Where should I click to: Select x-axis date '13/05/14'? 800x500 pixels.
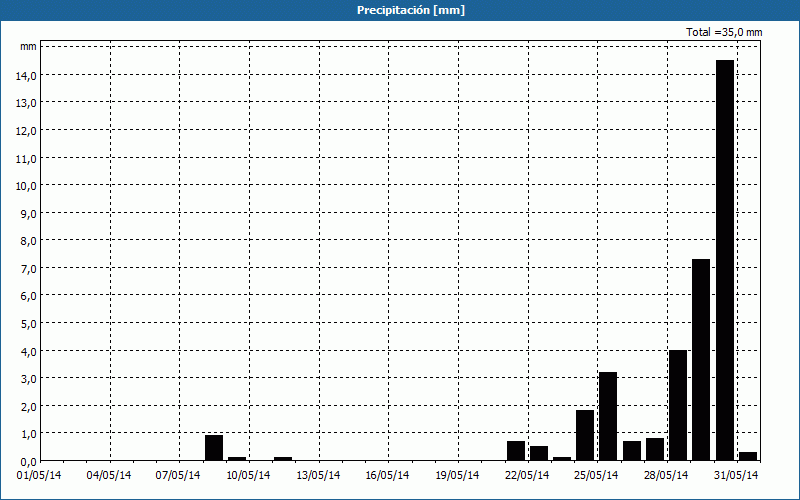[318, 476]
